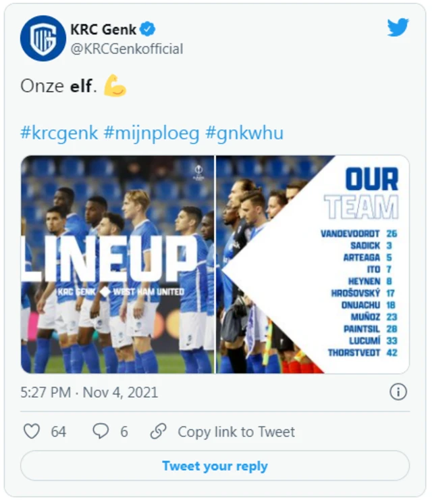Click the reply speech bubble icon

coord(101,431)
